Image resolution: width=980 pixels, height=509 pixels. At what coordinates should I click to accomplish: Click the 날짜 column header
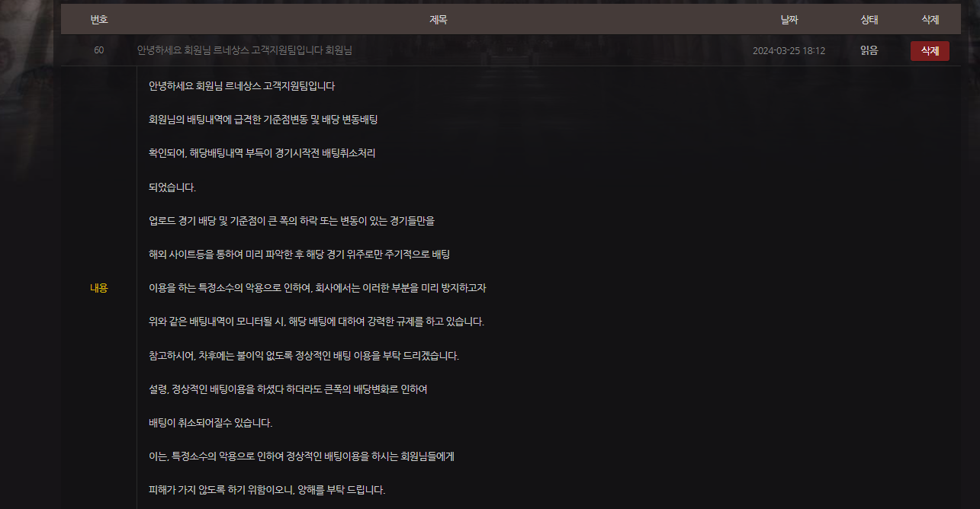(789, 19)
